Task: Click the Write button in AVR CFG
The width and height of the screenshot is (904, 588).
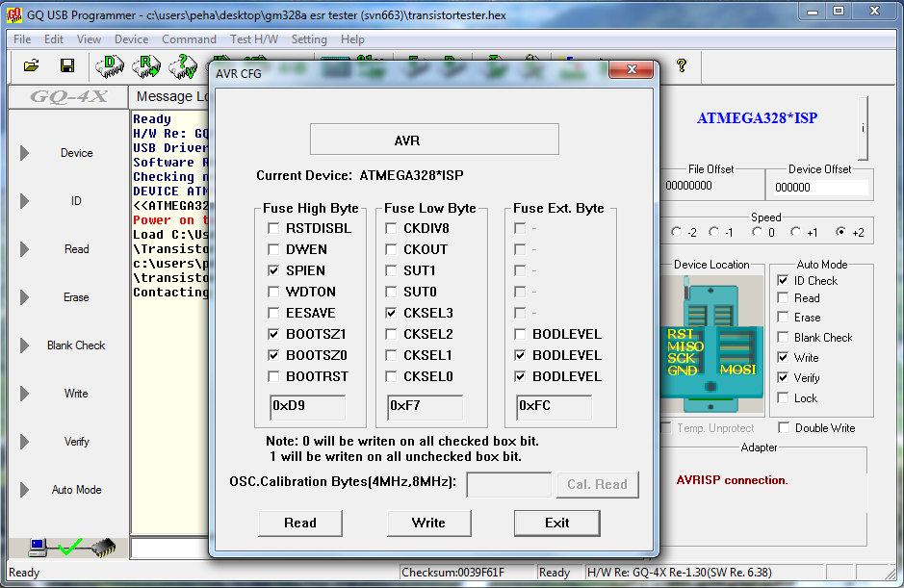Action: (428, 523)
